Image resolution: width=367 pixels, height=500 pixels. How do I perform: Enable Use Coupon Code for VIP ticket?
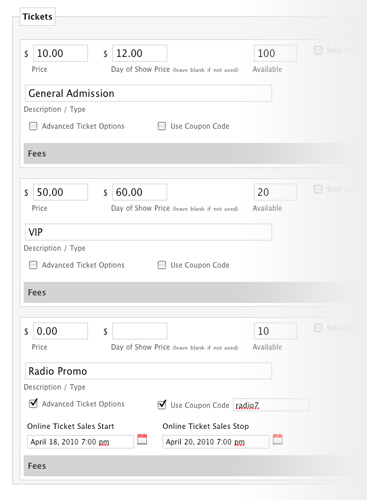(x=162, y=265)
